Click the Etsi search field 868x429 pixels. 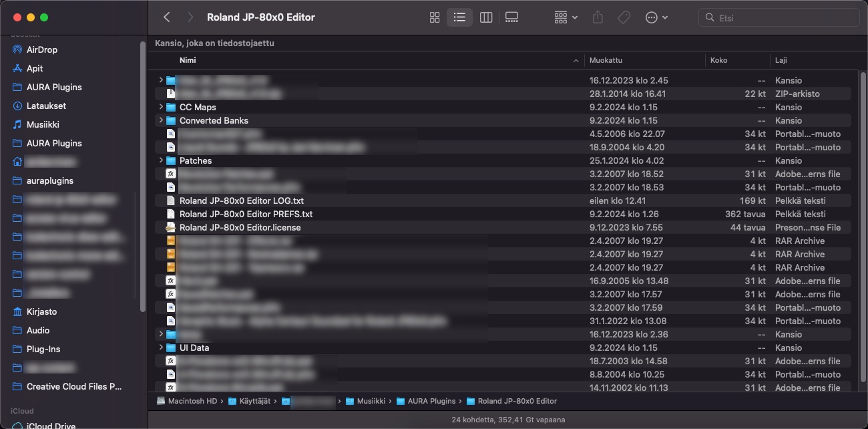coord(779,17)
